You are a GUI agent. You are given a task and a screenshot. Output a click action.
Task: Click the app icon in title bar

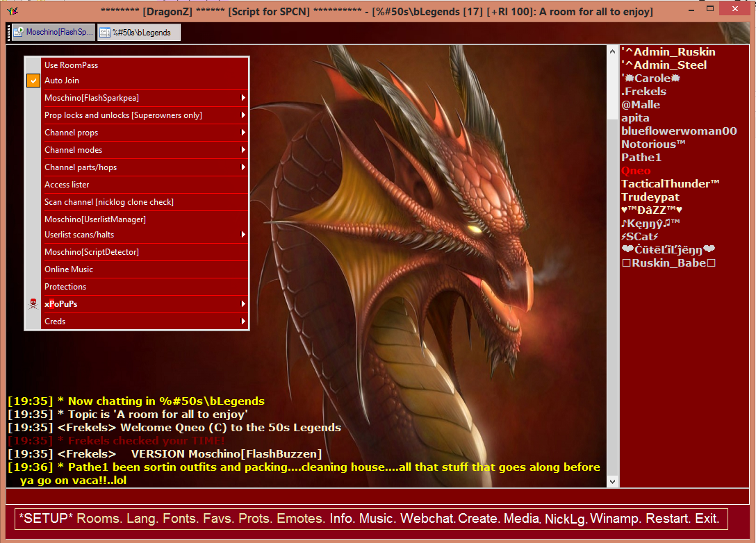pos(13,11)
